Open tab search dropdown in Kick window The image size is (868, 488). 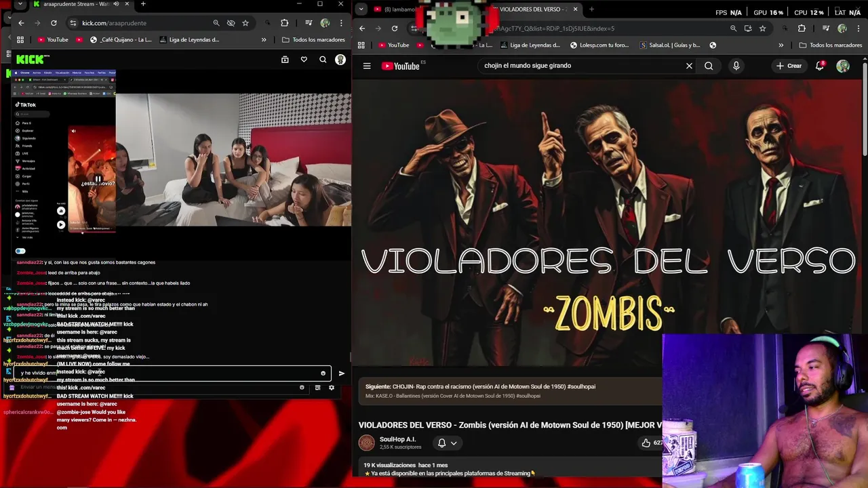pyautogui.click(x=20, y=4)
